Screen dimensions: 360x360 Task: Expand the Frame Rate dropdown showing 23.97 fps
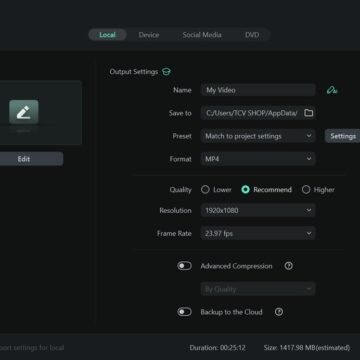click(258, 233)
